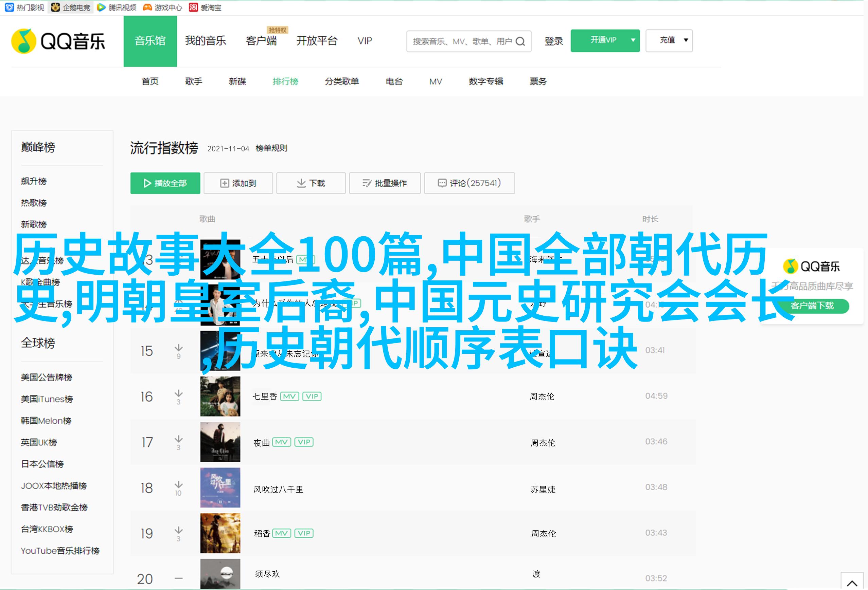Open 电台 sub navigation

tap(394, 81)
